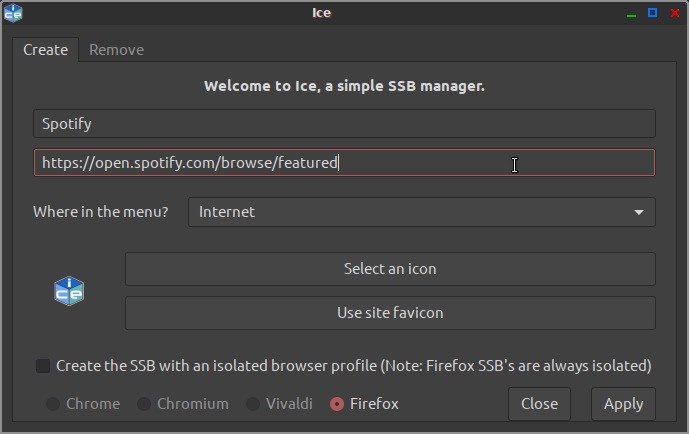
Task: Switch to the Remove tab
Action: pyautogui.click(x=116, y=50)
